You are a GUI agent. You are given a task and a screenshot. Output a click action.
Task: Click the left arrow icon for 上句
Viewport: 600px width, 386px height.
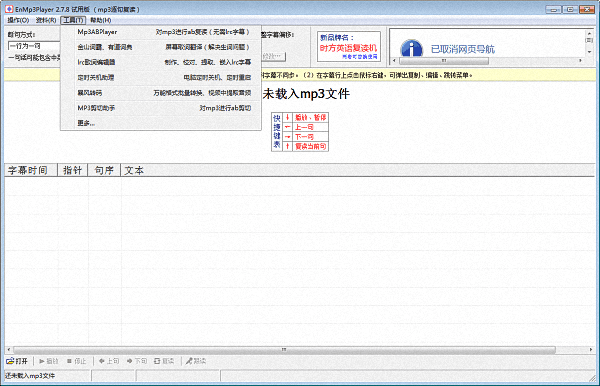coord(101,361)
